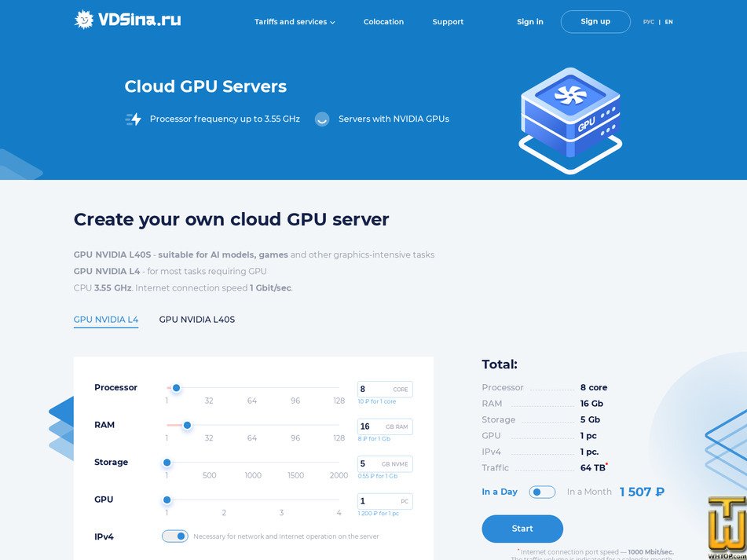Screen dimensions: 747x560
Task: Click the '16 Gb' RAM total value
Action: (x=591, y=404)
